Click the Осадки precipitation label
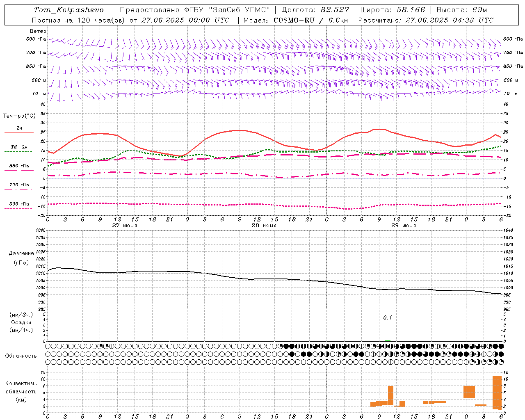The width and height of the screenshot is (525, 420). (x=21, y=322)
